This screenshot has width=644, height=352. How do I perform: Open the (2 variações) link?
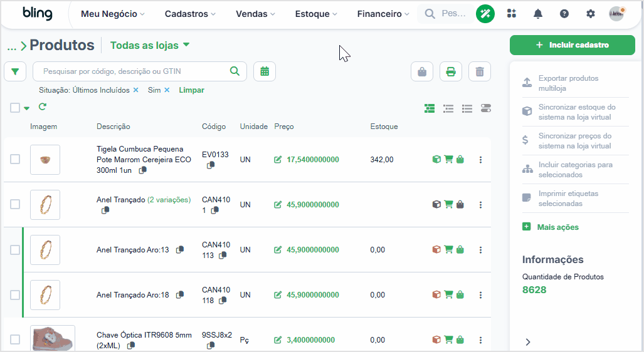coord(169,200)
